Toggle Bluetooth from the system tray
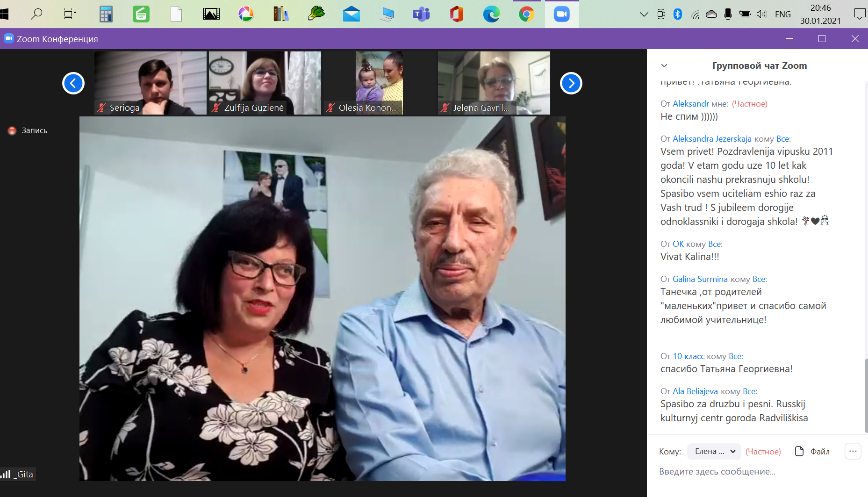 point(677,14)
